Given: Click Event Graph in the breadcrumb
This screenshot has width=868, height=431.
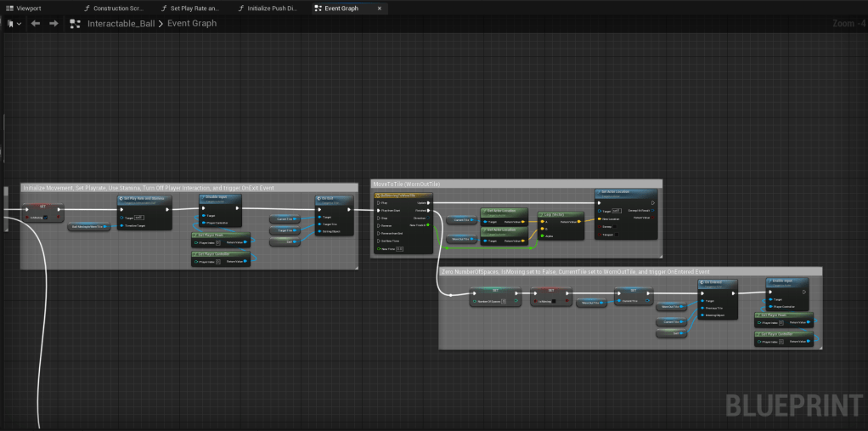Looking at the screenshot, I should 192,24.
